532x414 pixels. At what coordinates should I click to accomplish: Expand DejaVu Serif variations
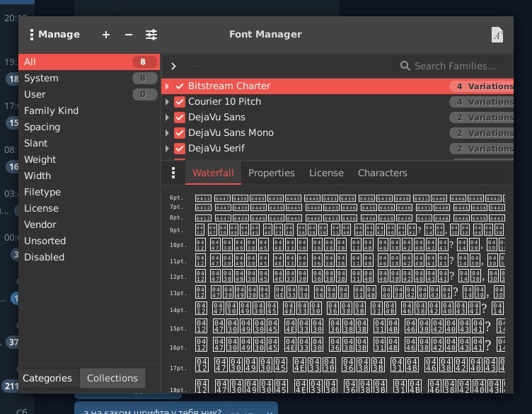point(167,149)
